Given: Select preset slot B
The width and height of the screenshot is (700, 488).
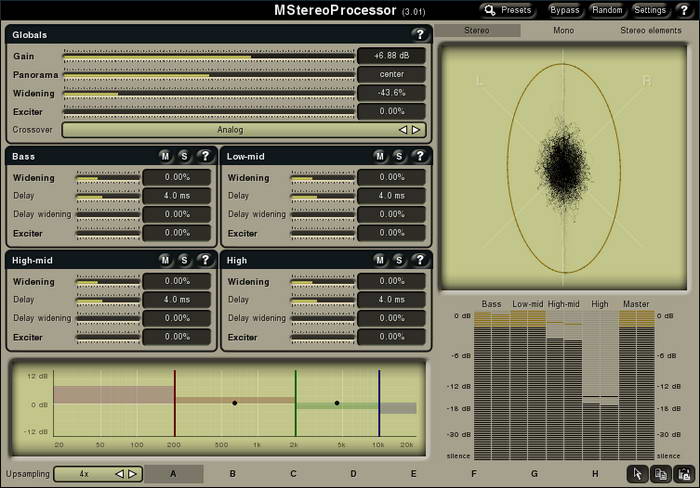Looking at the screenshot, I should 233,474.
